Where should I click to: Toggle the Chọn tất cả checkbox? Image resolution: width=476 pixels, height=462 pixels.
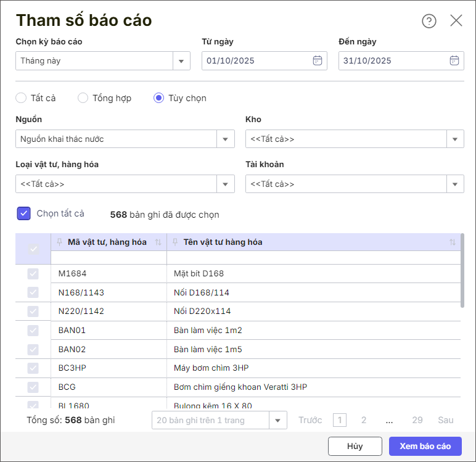(x=24, y=213)
